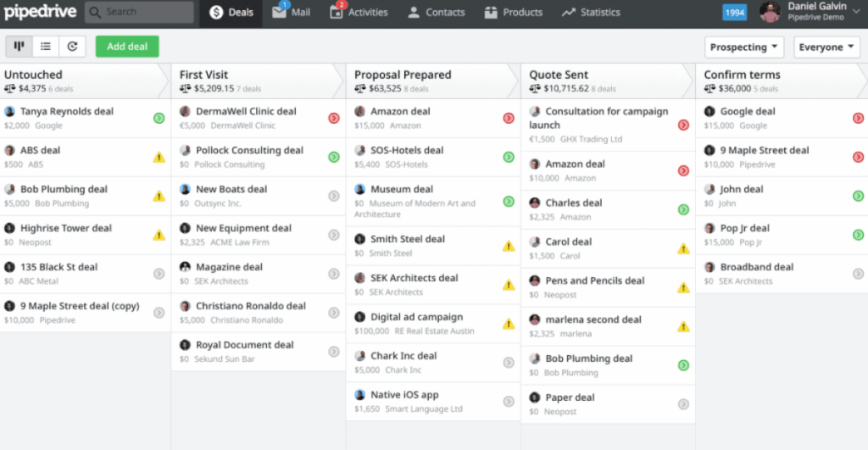The height and width of the screenshot is (450, 868).
Task: Open the 9 Maple Street deal (copy)
Action: (85, 313)
